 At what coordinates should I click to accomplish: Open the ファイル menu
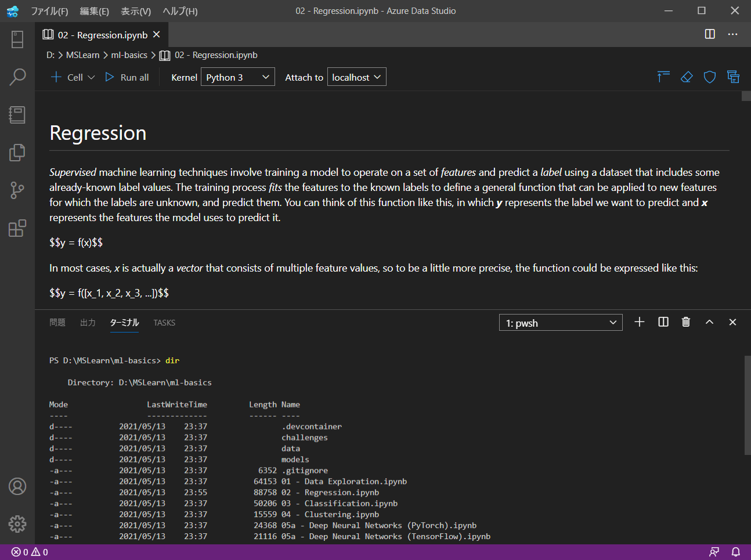(49, 10)
